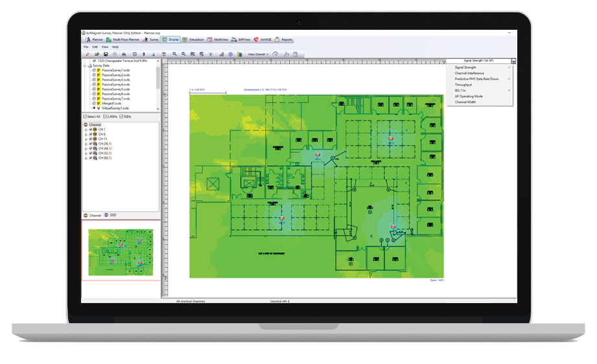This screenshot has width=597, height=364.
Task: Uncheck the 2.4GHz band checkbox
Action: tap(105, 116)
